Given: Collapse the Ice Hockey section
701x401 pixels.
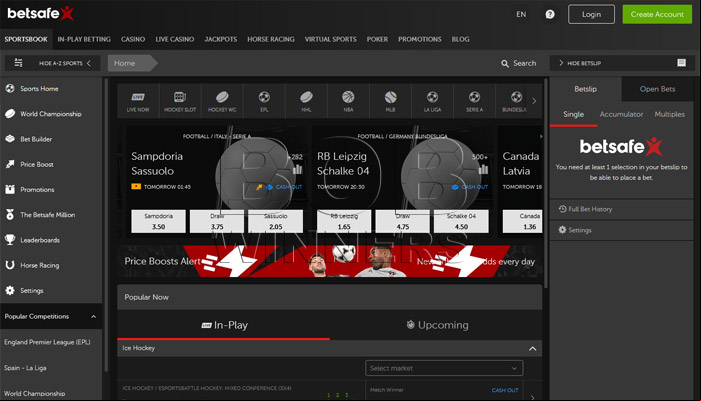Looking at the screenshot, I should [532, 348].
